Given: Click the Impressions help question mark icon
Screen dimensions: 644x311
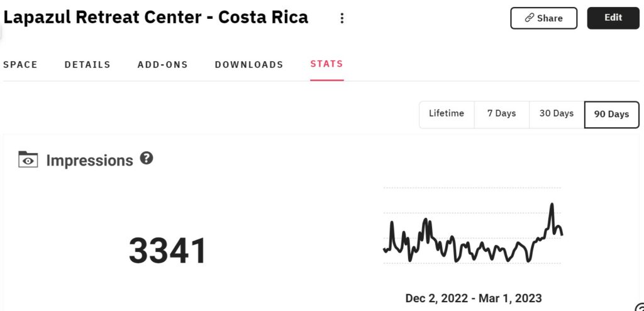Looking at the screenshot, I should point(147,158).
